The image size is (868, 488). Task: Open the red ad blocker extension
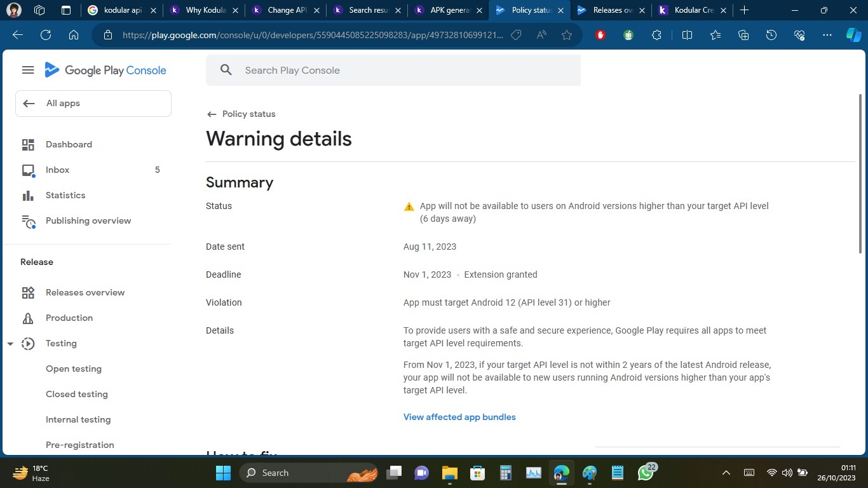600,35
